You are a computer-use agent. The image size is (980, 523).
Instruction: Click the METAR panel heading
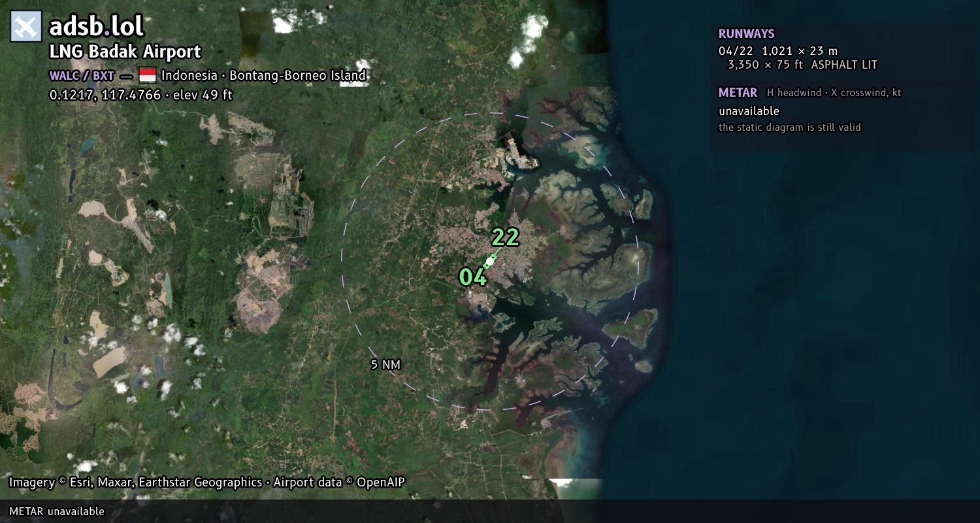(738, 93)
